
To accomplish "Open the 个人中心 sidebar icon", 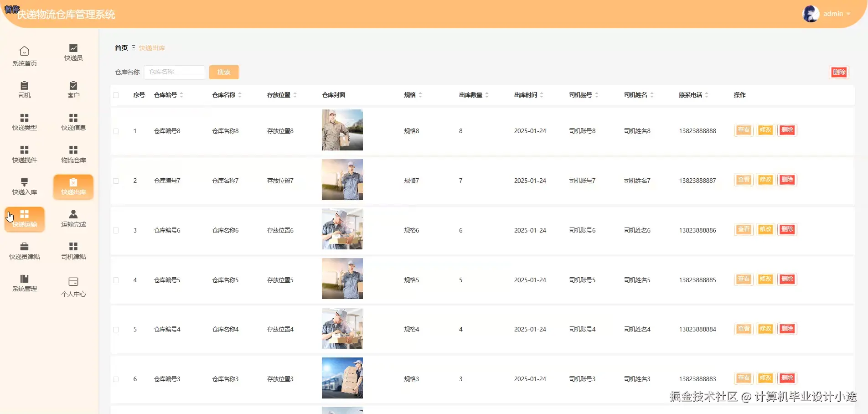I will [73, 282].
